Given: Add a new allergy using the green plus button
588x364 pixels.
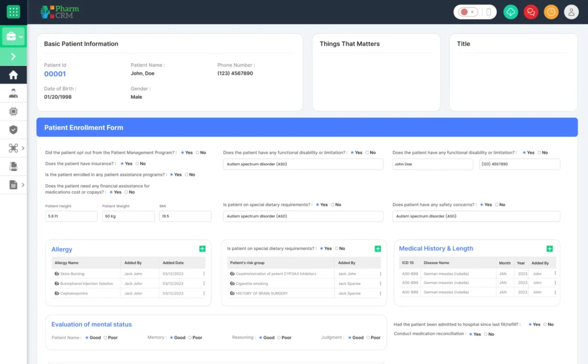Looking at the screenshot, I should coord(202,249).
